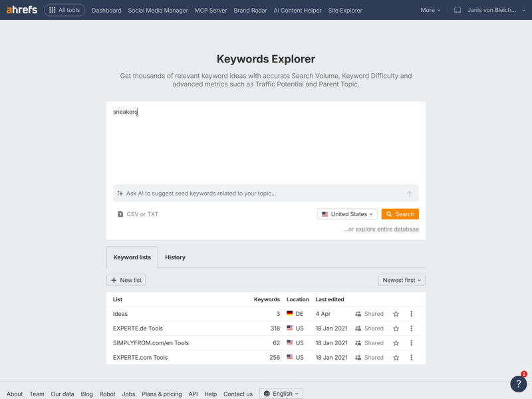The image size is (532, 399).
Task: Click Shared icon for EXPERTE.de Tools
Action: click(x=358, y=329)
